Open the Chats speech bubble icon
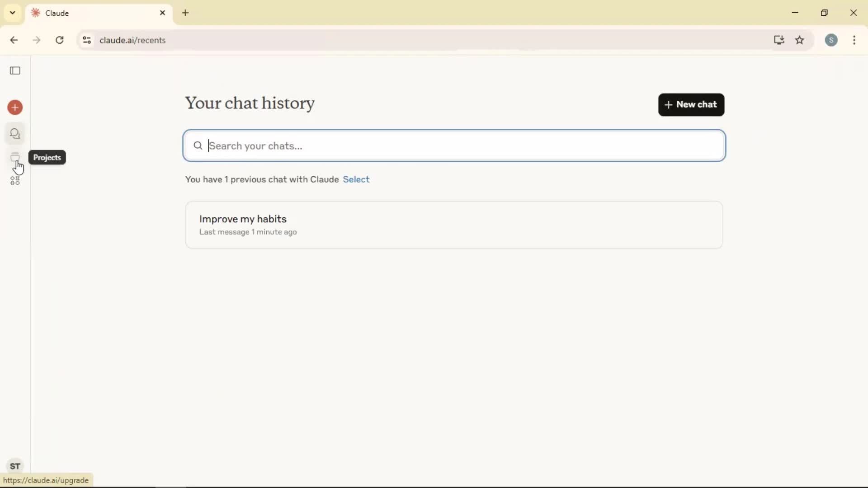868x488 pixels. click(x=15, y=134)
